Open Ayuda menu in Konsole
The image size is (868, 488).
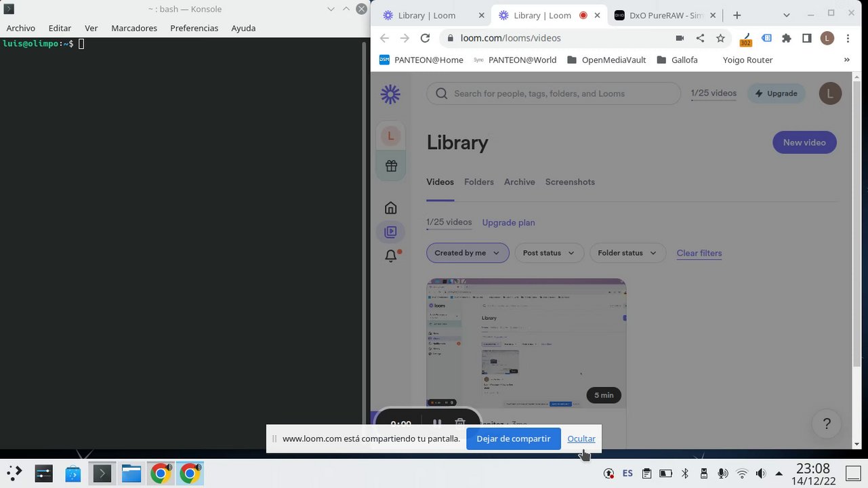[x=243, y=28]
